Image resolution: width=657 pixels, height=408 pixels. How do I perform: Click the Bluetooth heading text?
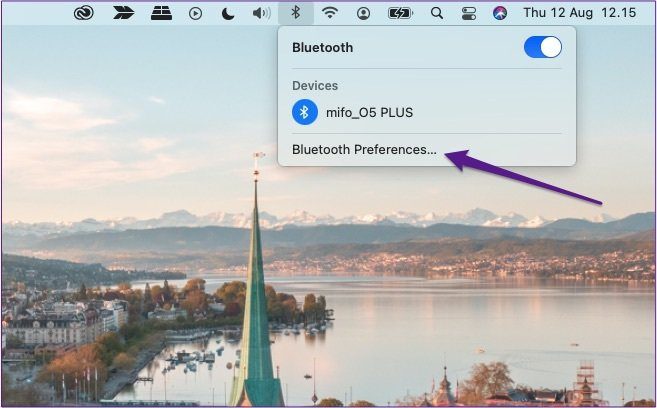[x=323, y=47]
